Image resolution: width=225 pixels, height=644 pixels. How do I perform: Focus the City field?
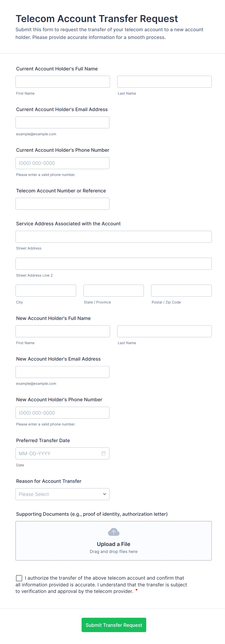(x=46, y=290)
